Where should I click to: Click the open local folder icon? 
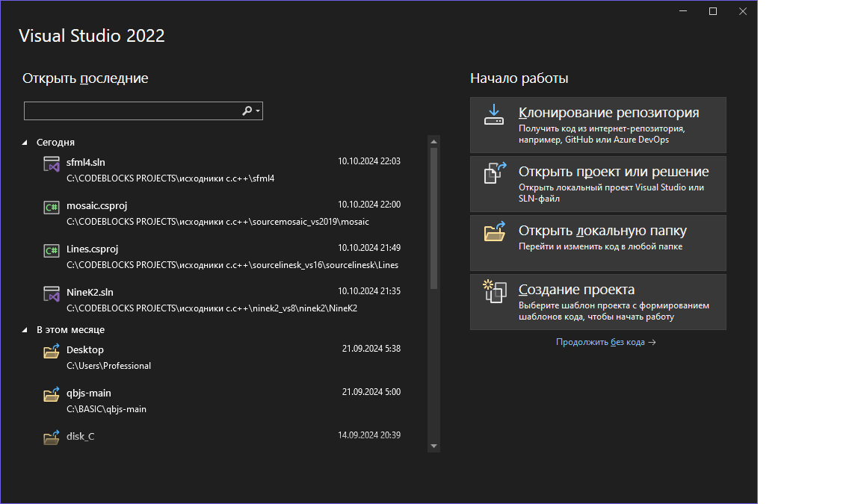coord(495,231)
